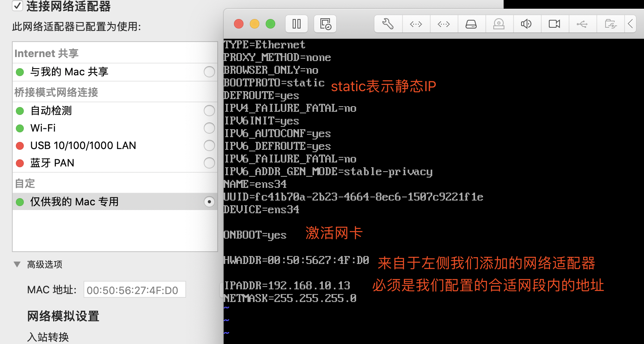Click the 与我的 Mac 共享 row text
This screenshot has width=644, height=344.
point(69,72)
